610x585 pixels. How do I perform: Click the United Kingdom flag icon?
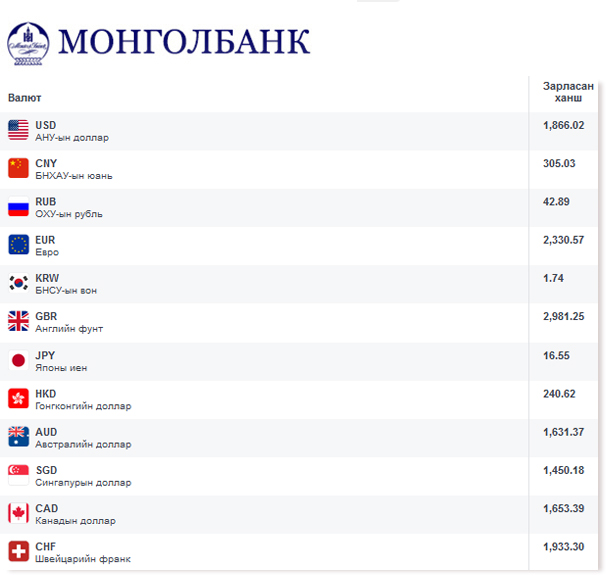point(18,322)
